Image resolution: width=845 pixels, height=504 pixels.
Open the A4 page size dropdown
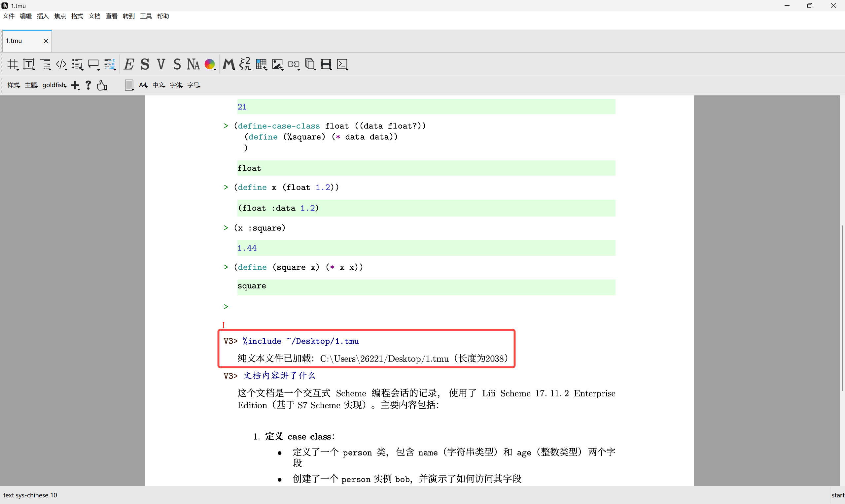143,85
